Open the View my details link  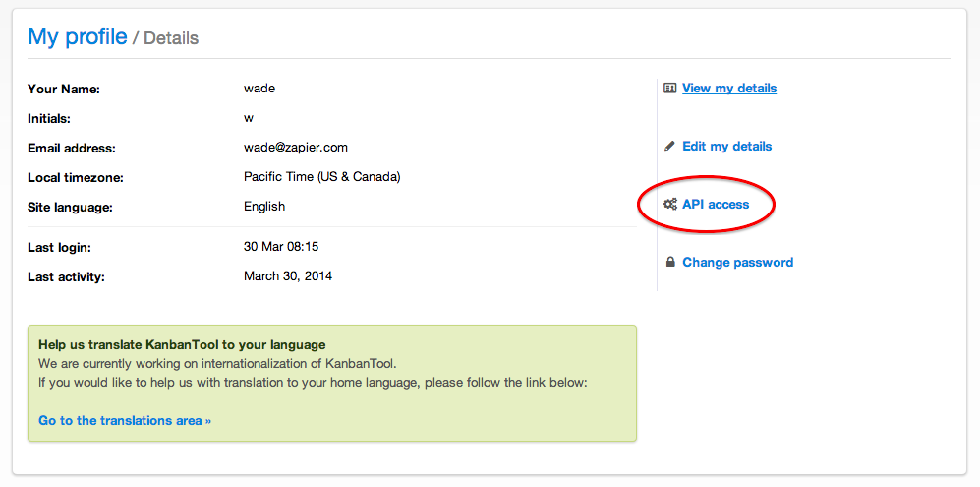(729, 89)
